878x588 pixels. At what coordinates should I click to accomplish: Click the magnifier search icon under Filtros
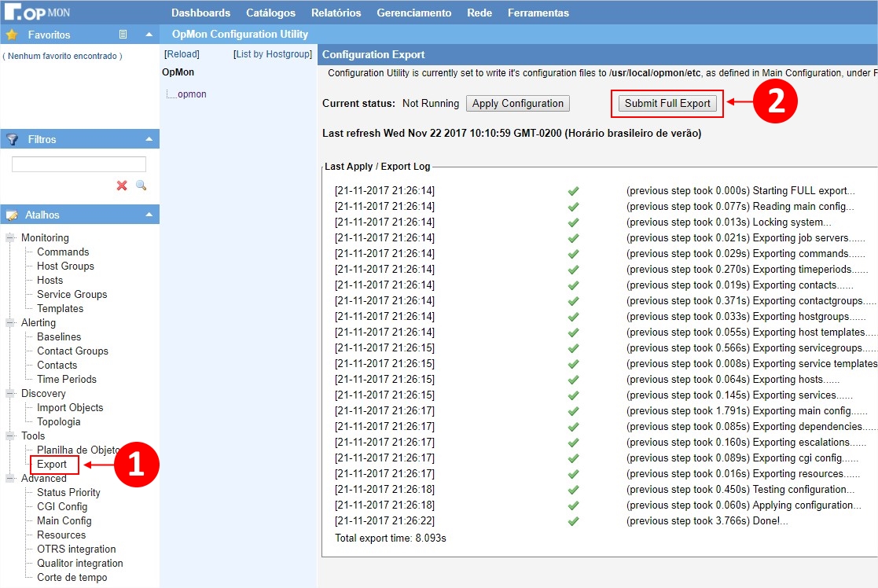141,186
